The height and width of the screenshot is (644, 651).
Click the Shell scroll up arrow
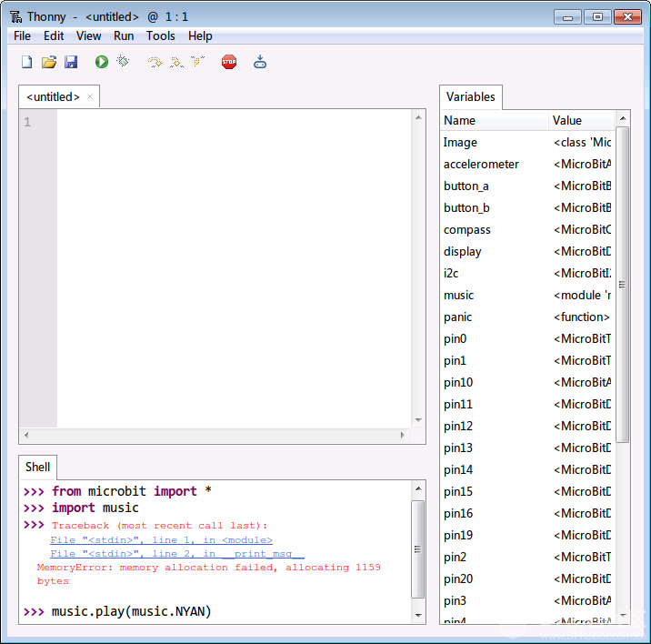[418, 488]
